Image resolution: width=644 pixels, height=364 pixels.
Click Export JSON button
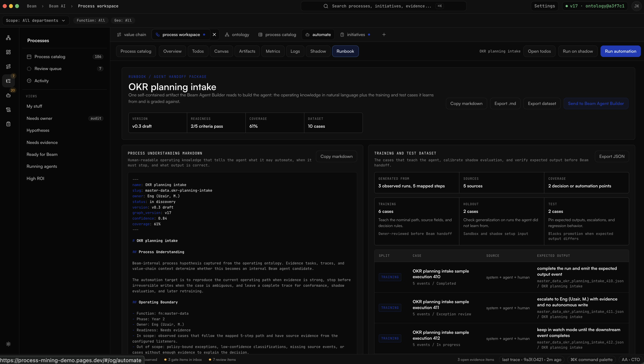tap(612, 156)
